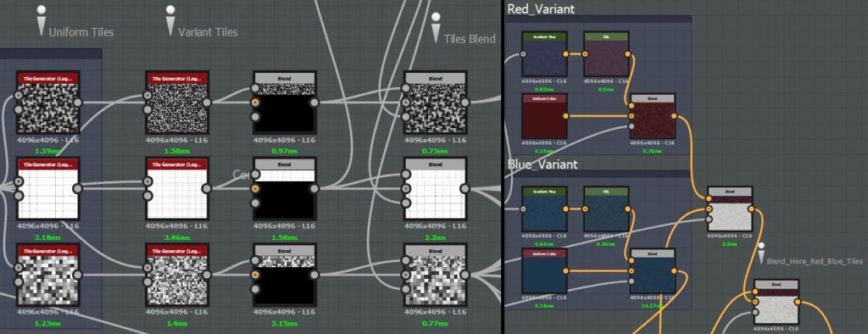
Task: Click output pin of 0.76ms Blend node
Action: tap(674, 116)
